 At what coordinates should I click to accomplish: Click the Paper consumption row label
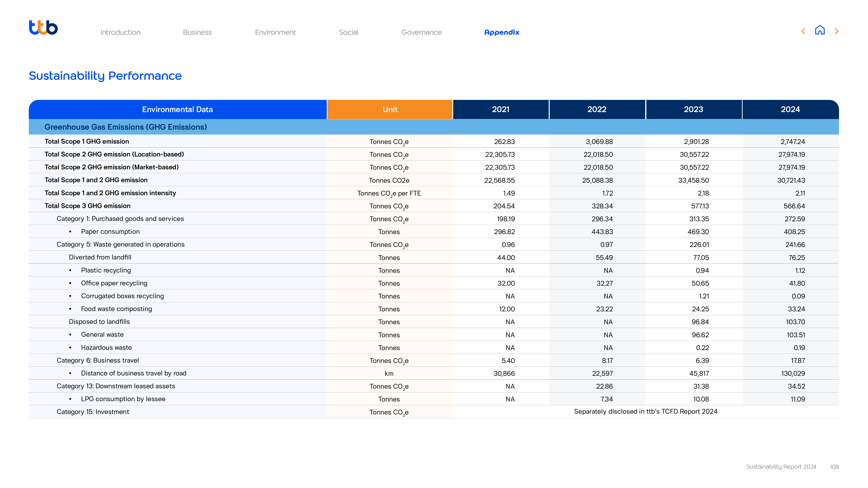point(110,232)
